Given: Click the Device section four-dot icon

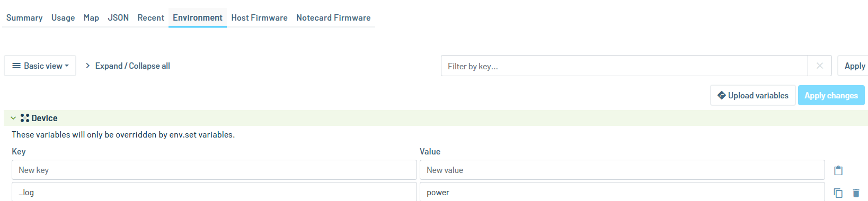Looking at the screenshot, I should [x=25, y=118].
